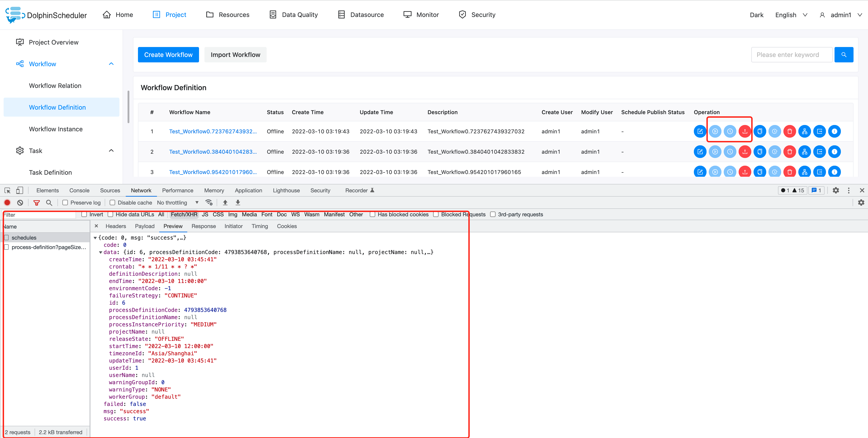Delete workflow 3 with the trash icon
The width and height of the screenshot is (868, 438).
[790, 172]
